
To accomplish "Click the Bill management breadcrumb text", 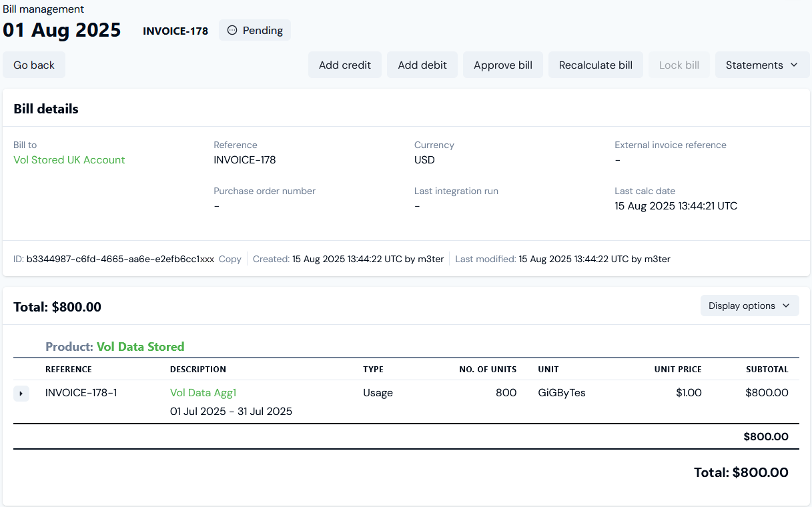I will (x=43, y=9).
